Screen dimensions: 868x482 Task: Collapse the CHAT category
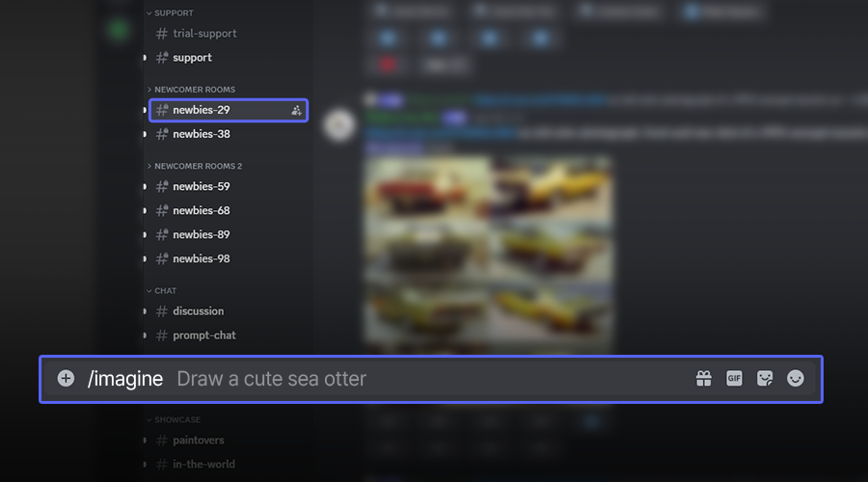click(161, 290)
